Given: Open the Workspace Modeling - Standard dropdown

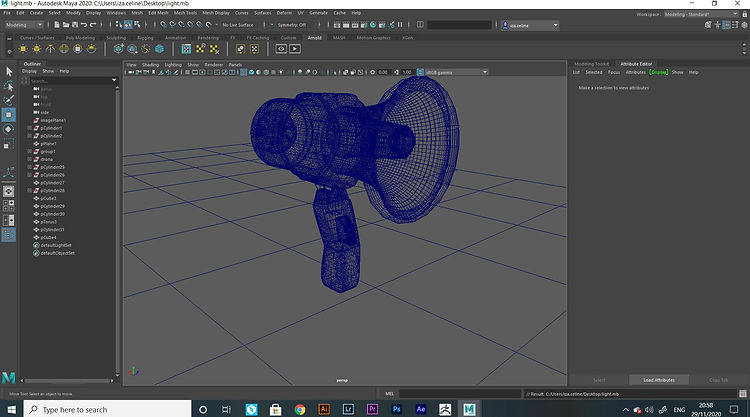Looking at the screenshot, I should pyautogui.click(x=701, y=14).
